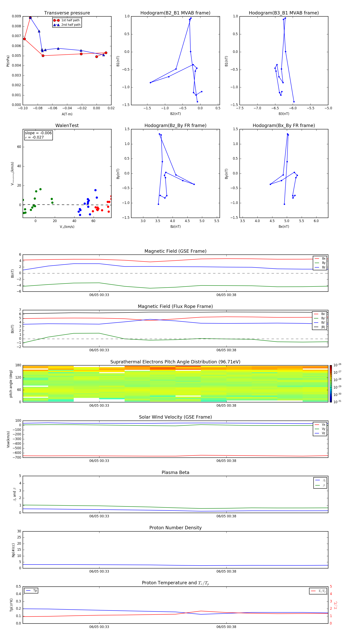351x644 pixels.
Task: Click the "Proton Number Density" panel title
Action: [x=175, y=528]
